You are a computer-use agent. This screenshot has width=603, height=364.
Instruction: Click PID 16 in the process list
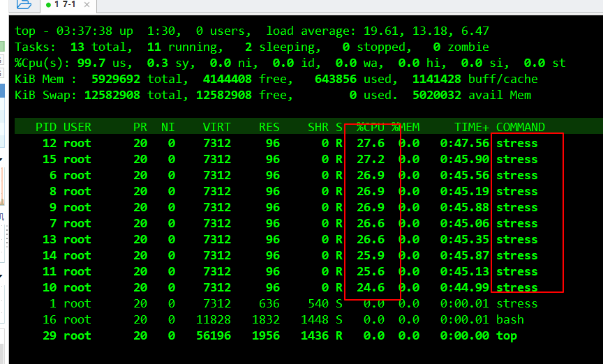50,320
